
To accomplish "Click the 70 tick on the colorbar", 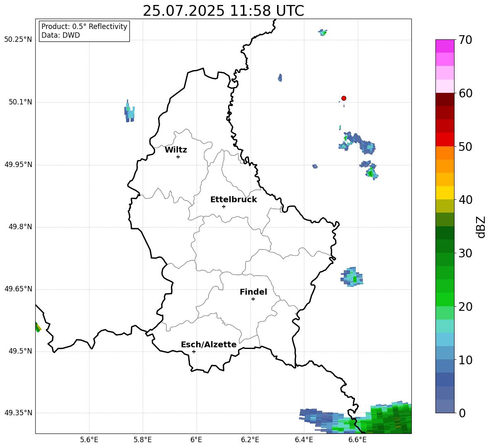I will point(465,40).
